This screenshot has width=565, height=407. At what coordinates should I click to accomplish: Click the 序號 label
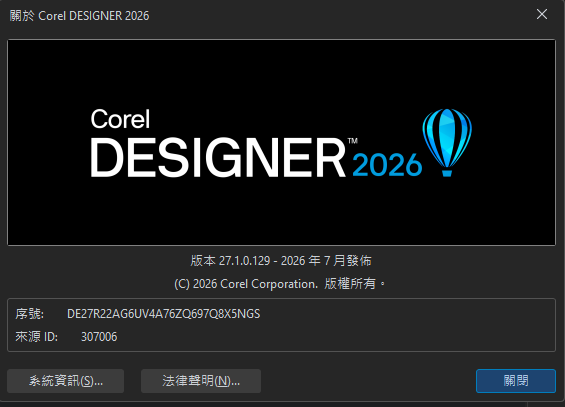[x=30, y=314]
